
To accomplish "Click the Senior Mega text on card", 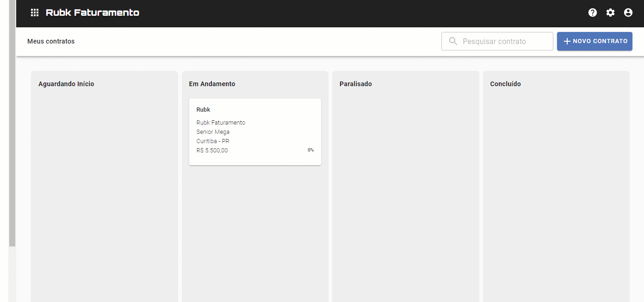I will coord(213,132).
